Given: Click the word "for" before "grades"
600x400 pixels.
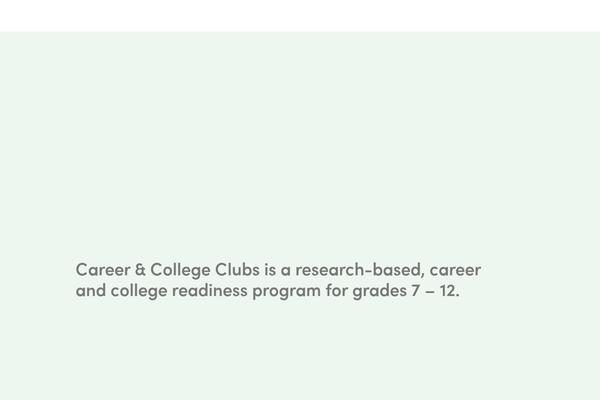Looking at the screenshot, I should [337, 291].
